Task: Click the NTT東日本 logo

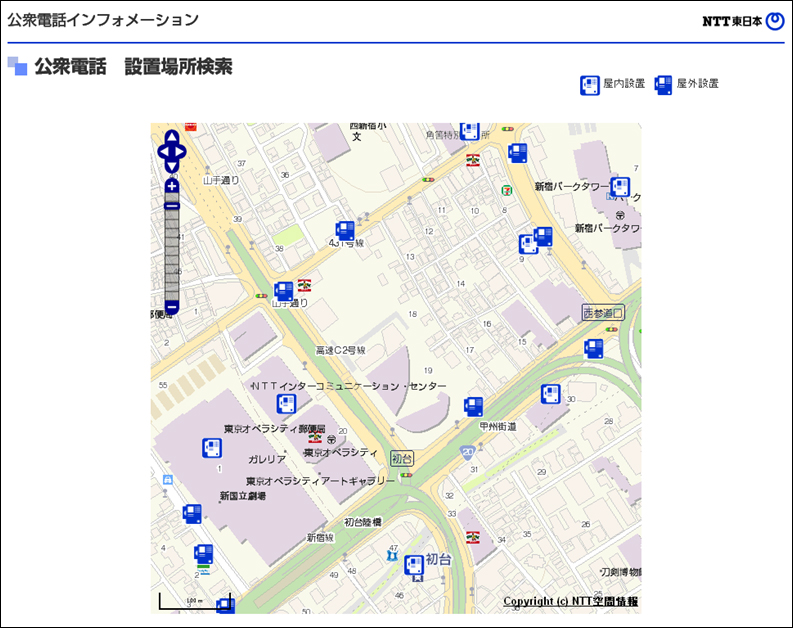Action: (743, 21)
